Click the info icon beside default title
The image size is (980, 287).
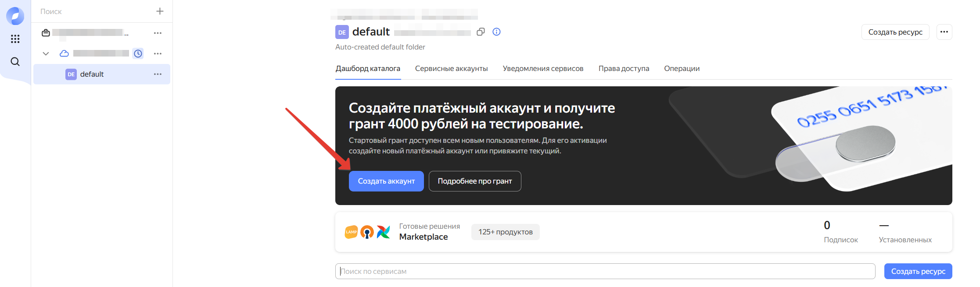coord(496,32)
